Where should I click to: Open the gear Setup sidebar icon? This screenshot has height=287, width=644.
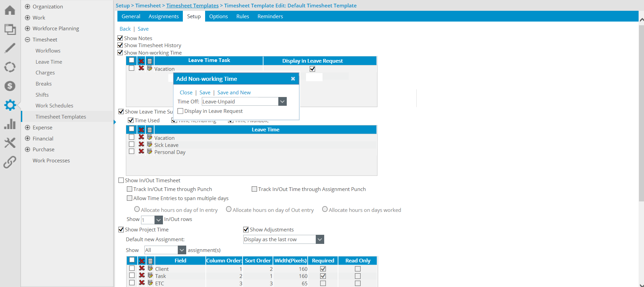pyautogui.click(x=10, y=105)
